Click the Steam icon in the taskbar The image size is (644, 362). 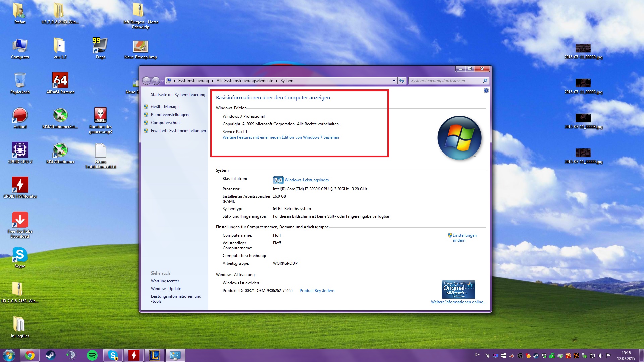click(51, 355)
